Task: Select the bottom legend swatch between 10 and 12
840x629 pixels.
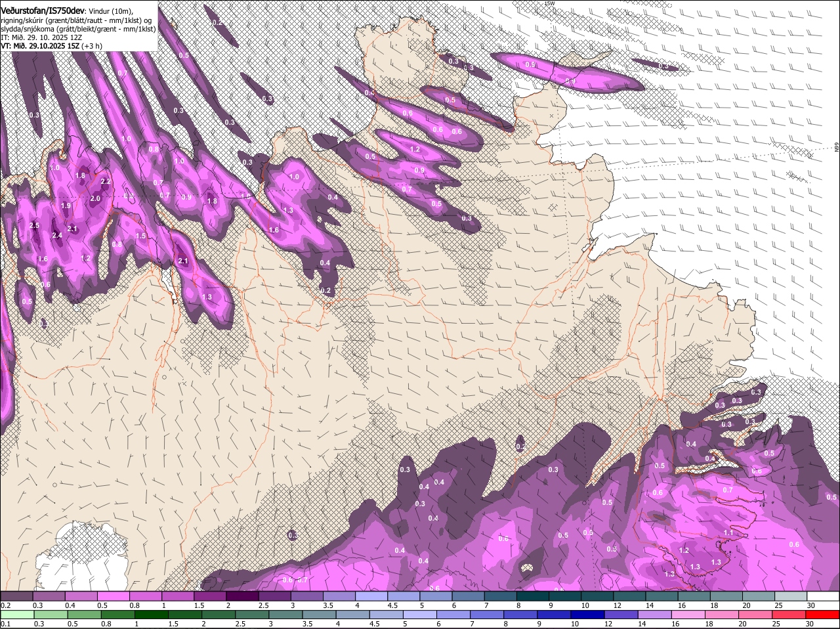Action: [588, 615]
